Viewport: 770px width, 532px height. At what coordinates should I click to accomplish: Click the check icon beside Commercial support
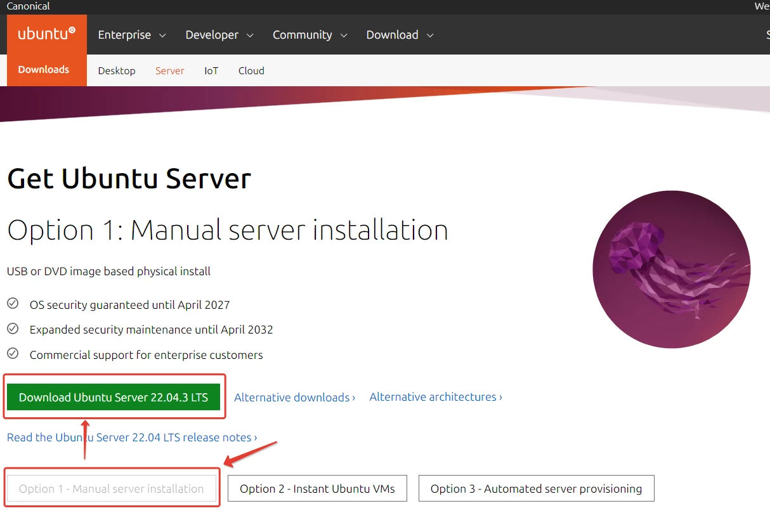[13, 353]
